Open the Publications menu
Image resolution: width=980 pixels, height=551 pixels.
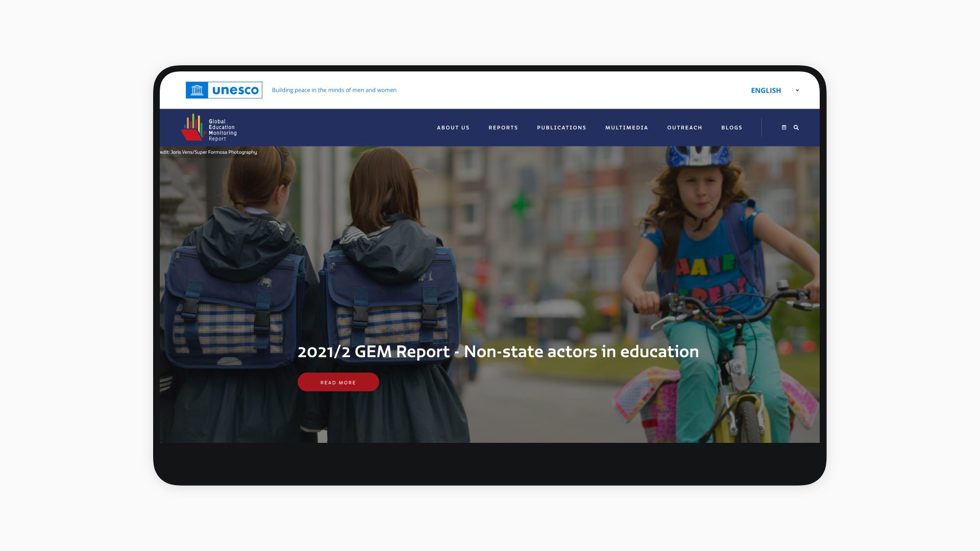tap(561, 128)
